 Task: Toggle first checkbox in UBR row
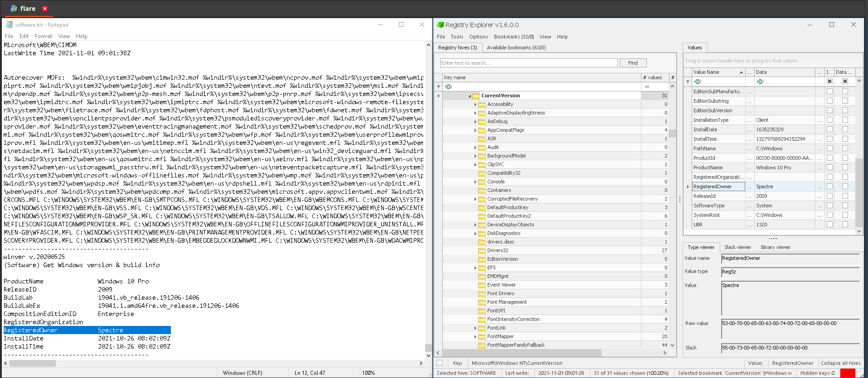click(x=829, y=225)
